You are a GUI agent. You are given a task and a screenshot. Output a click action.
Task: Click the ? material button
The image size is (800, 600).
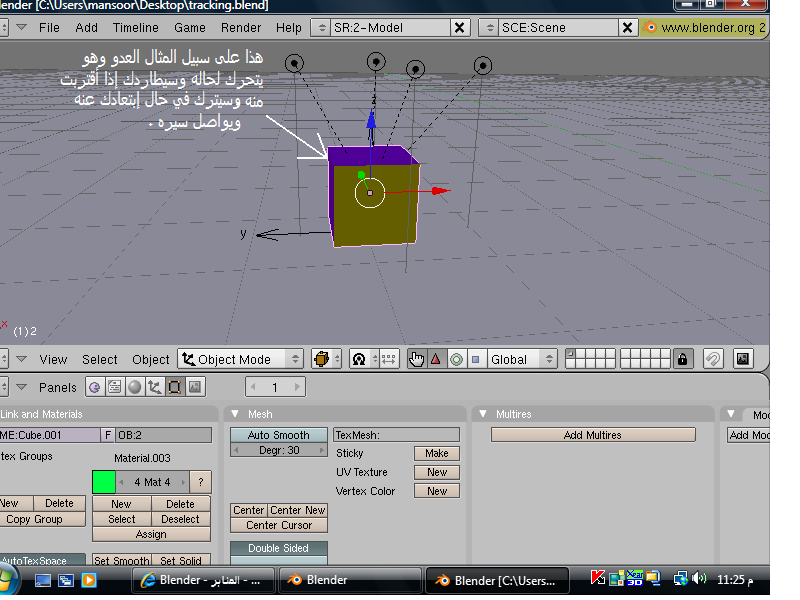(201, 482)
